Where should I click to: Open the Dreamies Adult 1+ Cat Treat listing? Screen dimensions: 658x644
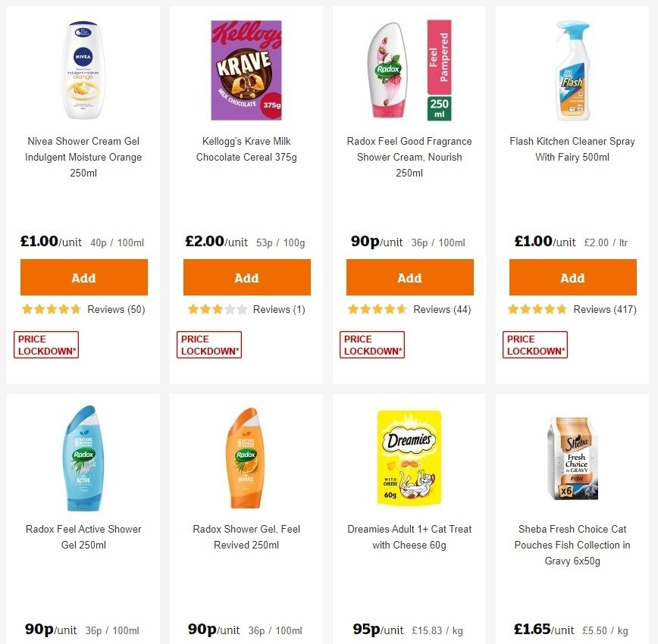click(409, 536)
